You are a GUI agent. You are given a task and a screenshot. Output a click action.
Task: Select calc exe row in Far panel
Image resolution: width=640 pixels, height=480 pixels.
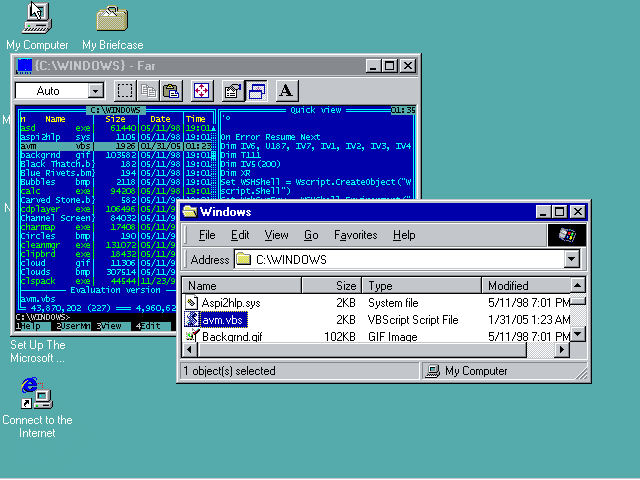[x=116, y=191]
